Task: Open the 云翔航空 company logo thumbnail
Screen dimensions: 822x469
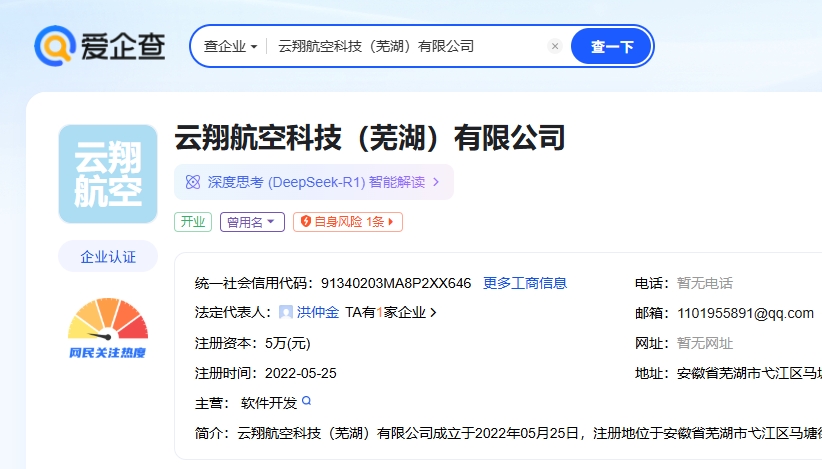Action: coord(108,174)
